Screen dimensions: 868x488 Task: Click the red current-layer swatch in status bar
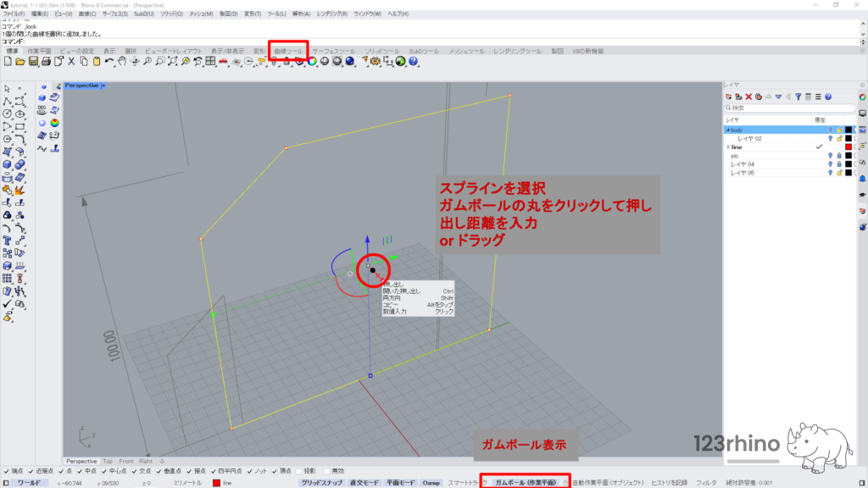(x=216, y=483)
